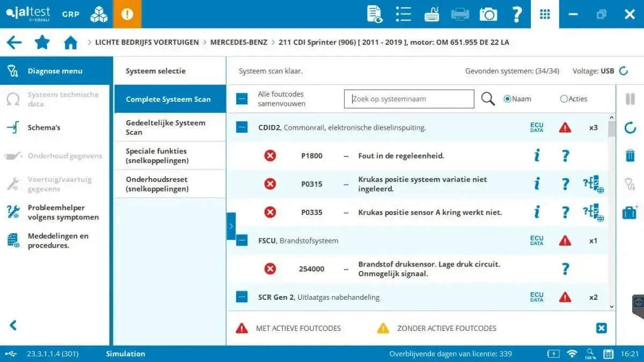This screenshot has height=362, width=644.
Task: Collapse the left panel with the blue chevron
Action: pyautogui.click(x=231, y=226)
